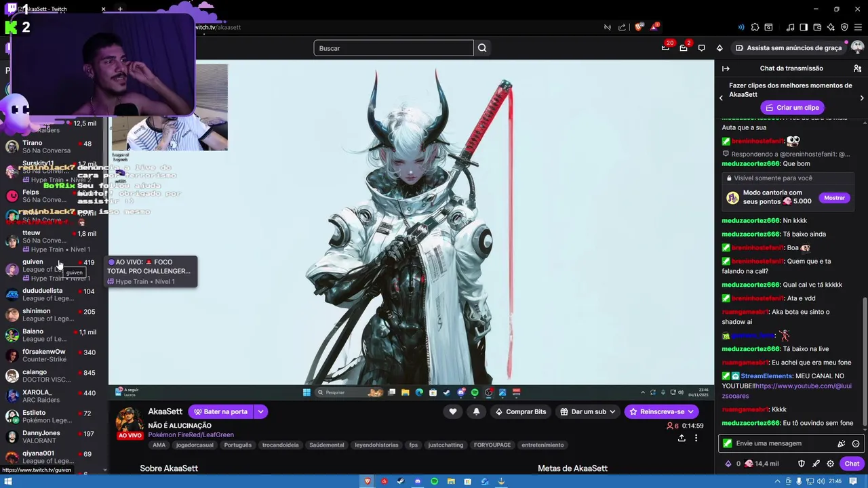Open the browser hamburger menu
The image size is (868, 488).
click(x=859, y=27)
